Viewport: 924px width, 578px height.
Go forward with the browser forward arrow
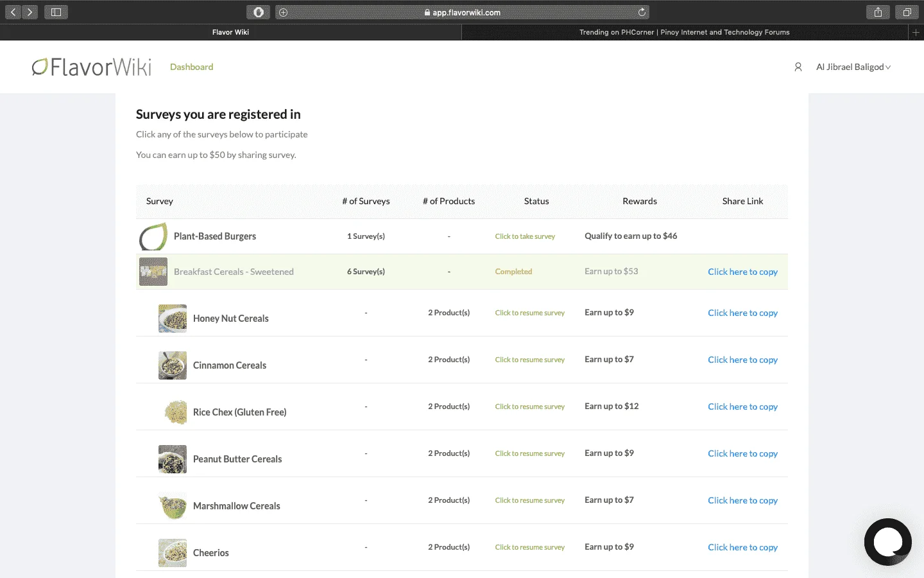click(30, 12)
